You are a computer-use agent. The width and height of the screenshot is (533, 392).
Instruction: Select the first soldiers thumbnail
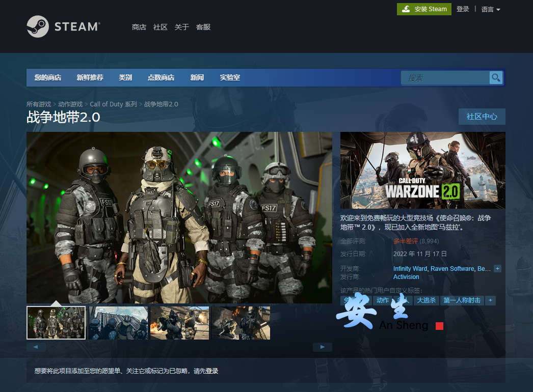(x=56, y=323)
